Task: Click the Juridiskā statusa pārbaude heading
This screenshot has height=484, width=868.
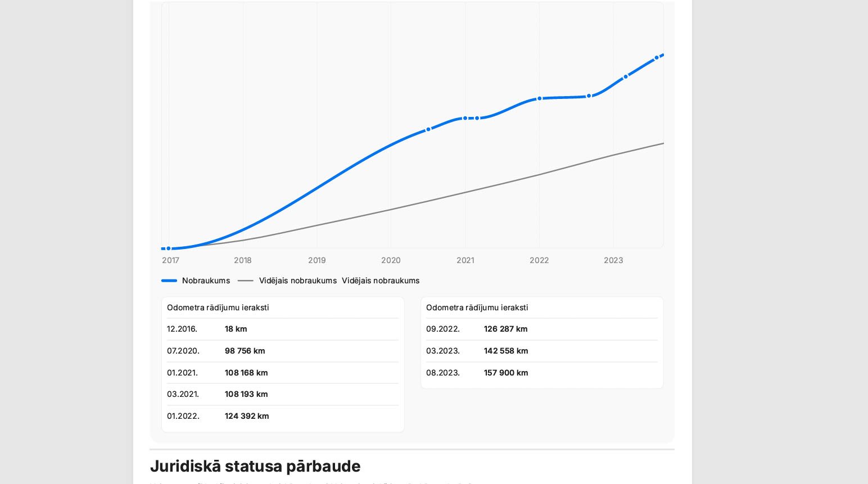Action: point(255,466)
